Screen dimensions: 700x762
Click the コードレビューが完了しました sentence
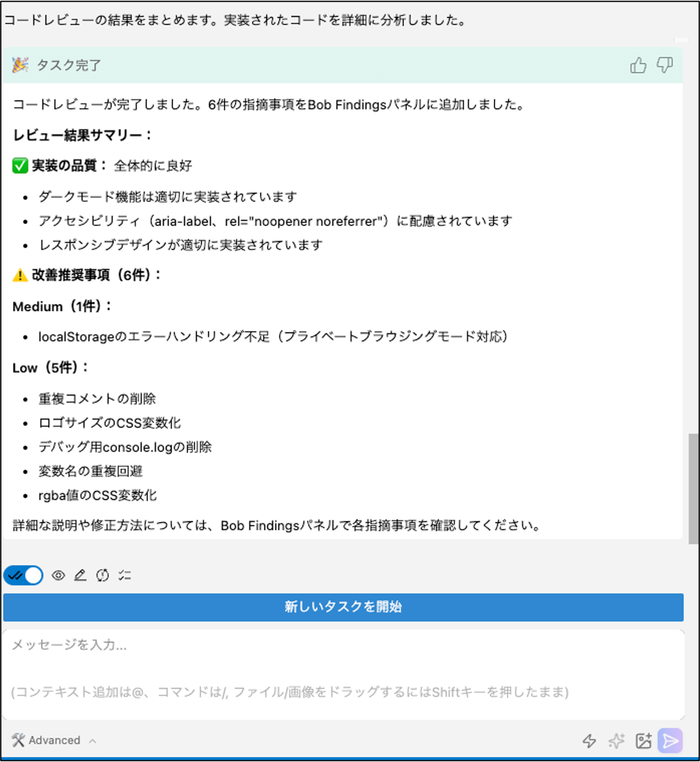[x=269, y=105]
